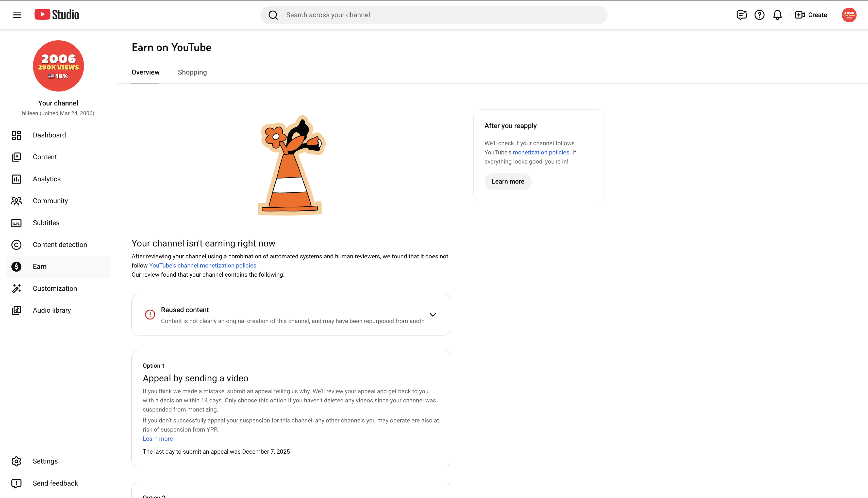Click the Subtitles icon
Image resolution: width=868 pixels, height=498 pixels.
16,223
